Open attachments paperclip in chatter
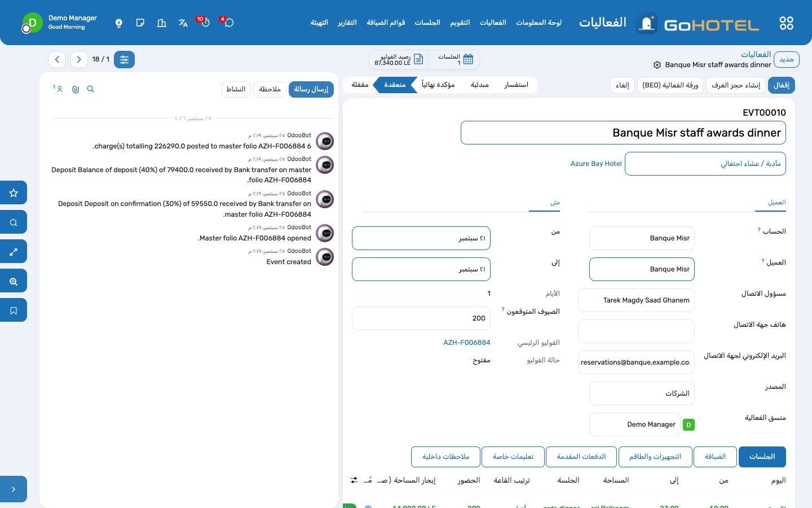 click(76, 89)
